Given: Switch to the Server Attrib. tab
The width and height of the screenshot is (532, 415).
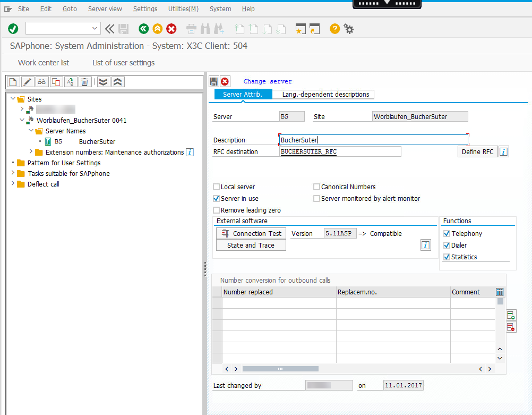Looking at the screenshot, I should point(243,95).
